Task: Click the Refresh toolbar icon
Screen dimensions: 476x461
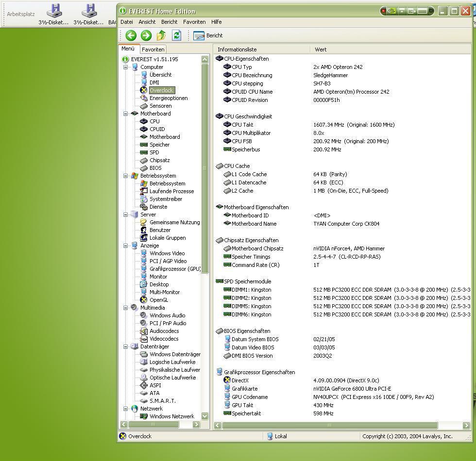Action: (x=176, y=35)
